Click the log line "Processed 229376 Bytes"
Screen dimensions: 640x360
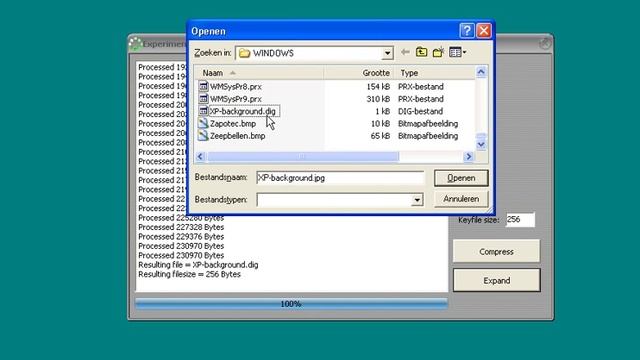pyautogui.click(x=181, y=237)
